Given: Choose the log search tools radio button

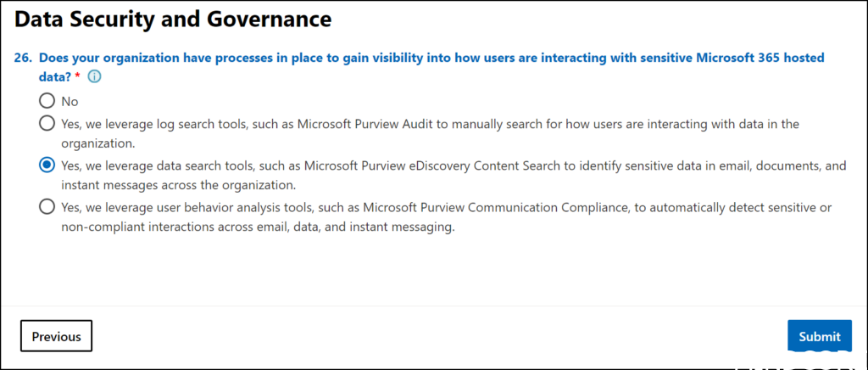Looking at the screenshot, I should click(x=47, y=124).
